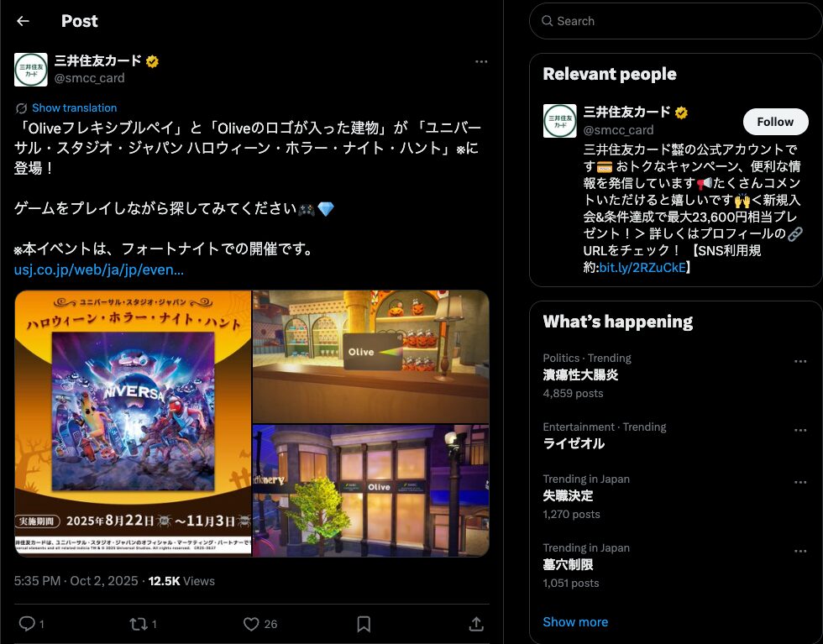Follow the 三井住友カード account
The image size is (823, 644).
pos(775,122)
